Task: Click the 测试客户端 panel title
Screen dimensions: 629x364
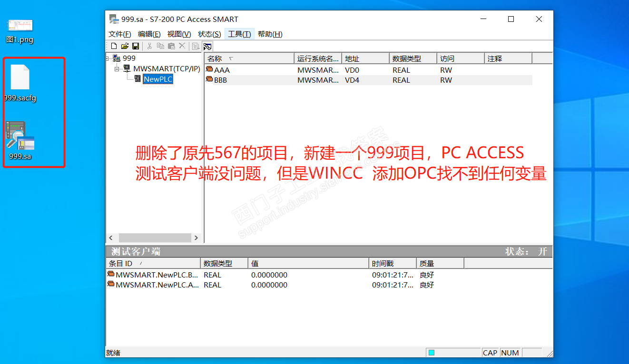Action: pos(136,251)
